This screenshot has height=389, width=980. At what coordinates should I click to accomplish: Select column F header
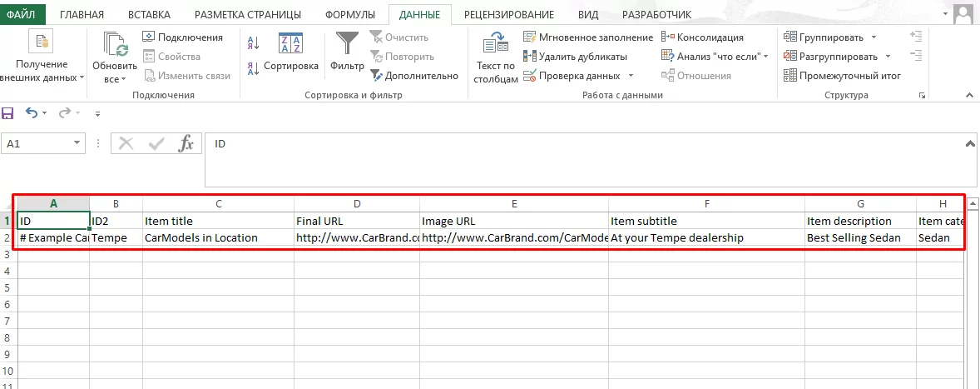point(707,203)
